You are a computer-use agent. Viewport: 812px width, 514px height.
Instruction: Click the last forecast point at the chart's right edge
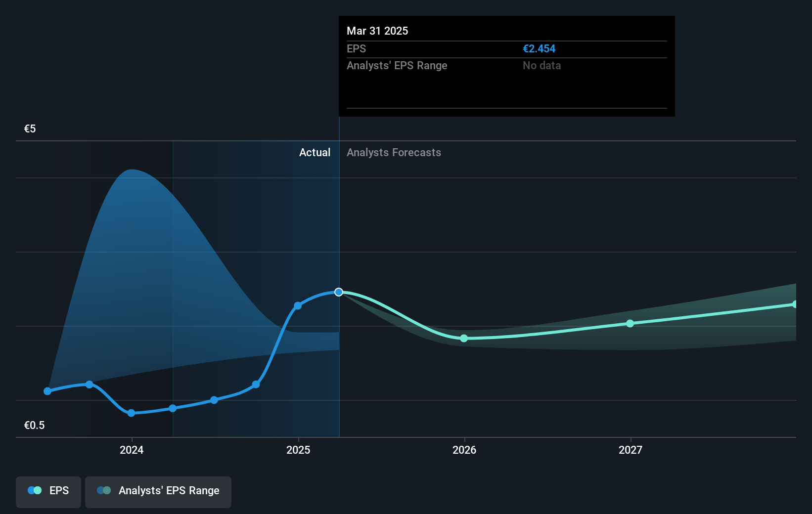[x=795, y=304]
